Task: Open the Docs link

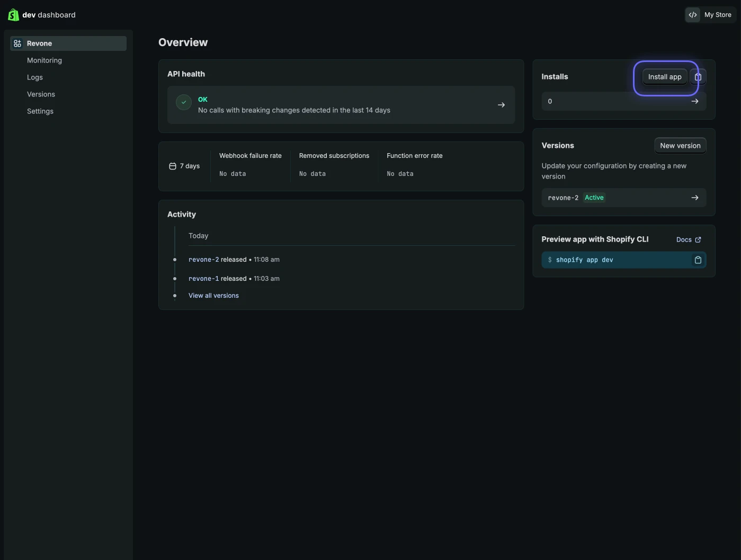Action: (689, 240)
